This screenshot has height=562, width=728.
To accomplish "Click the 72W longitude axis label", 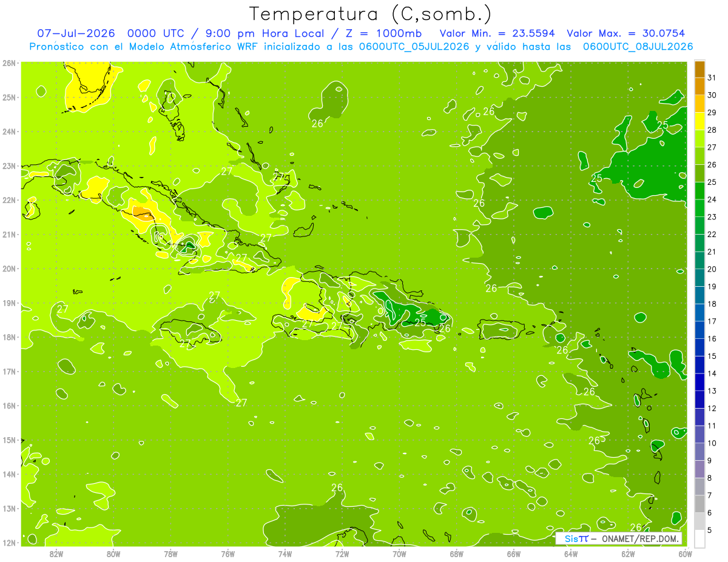I will pyautogui.click(x=342, y=554).
